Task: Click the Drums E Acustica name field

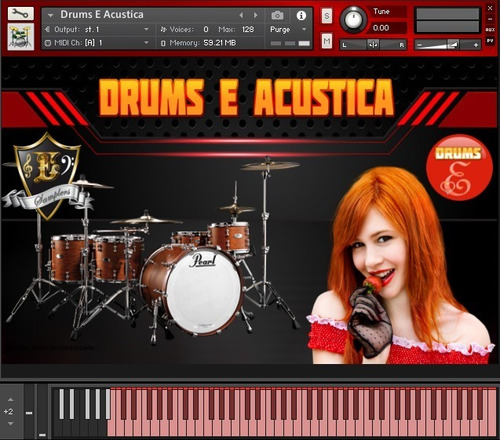Action: pyautogui.click(x=102, y=15)
